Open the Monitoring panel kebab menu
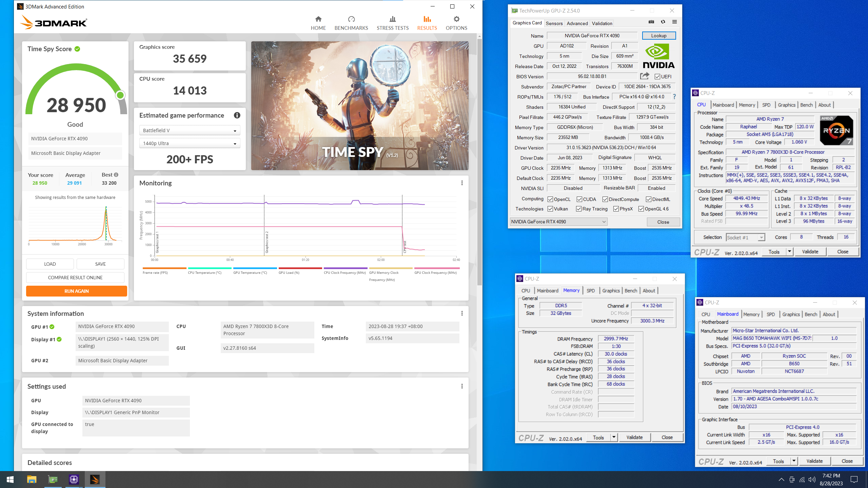Screen dimensions: 868x488 pos(462,183)
